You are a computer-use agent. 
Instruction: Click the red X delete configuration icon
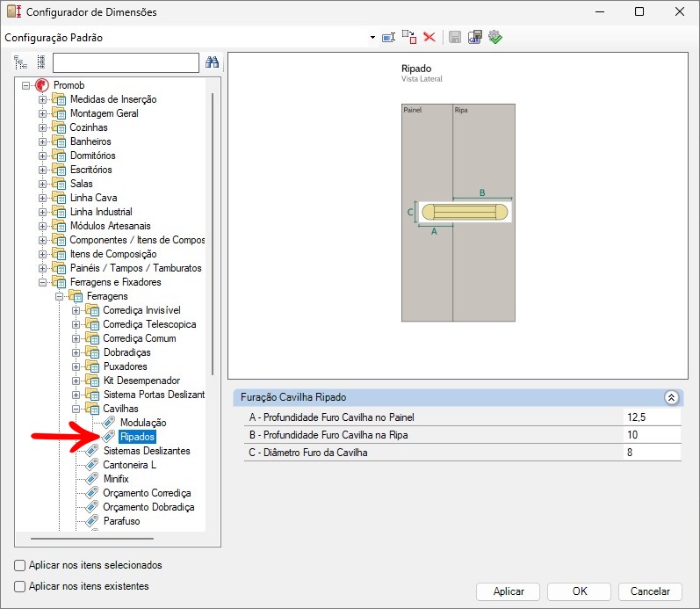pos(429,37)
